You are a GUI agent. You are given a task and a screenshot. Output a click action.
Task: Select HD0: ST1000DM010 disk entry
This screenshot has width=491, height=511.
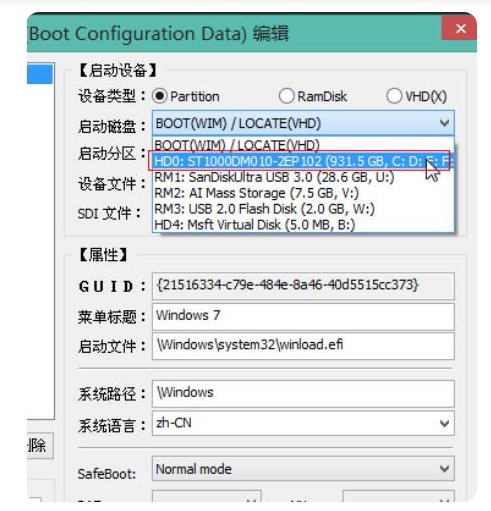click(x=303, y=161)
